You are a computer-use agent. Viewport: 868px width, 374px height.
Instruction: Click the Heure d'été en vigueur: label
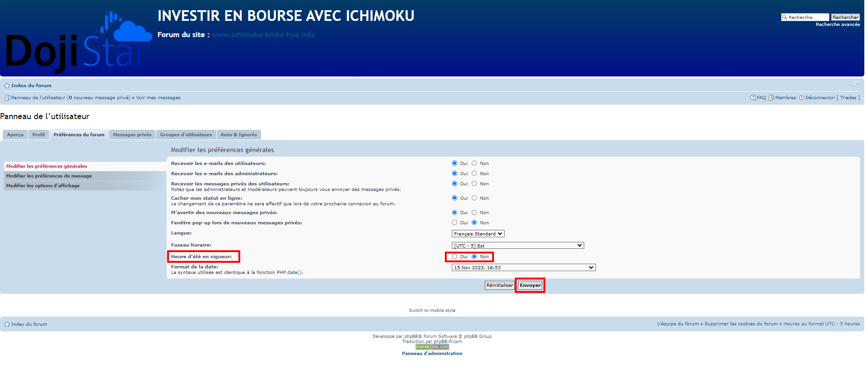[x=201, y=257]
